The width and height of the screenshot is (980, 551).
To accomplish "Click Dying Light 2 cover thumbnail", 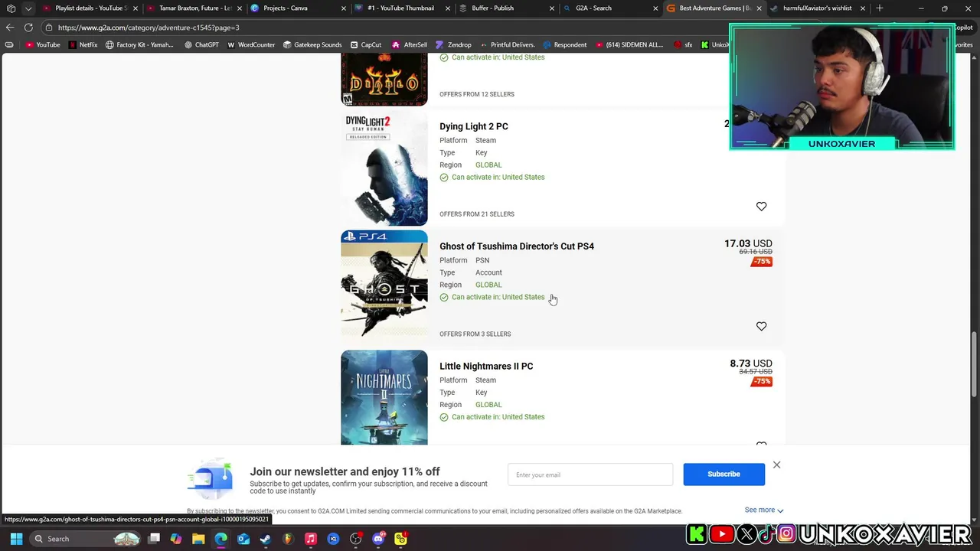I will coord(384,168).
